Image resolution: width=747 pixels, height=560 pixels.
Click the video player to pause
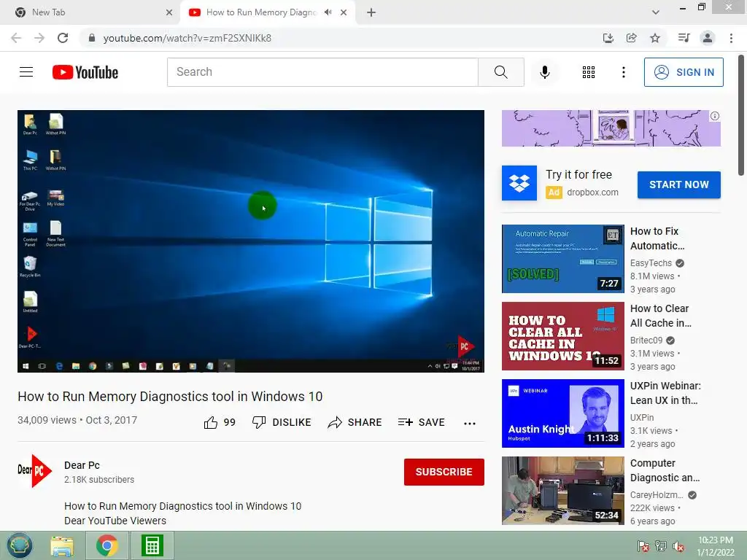251,241
